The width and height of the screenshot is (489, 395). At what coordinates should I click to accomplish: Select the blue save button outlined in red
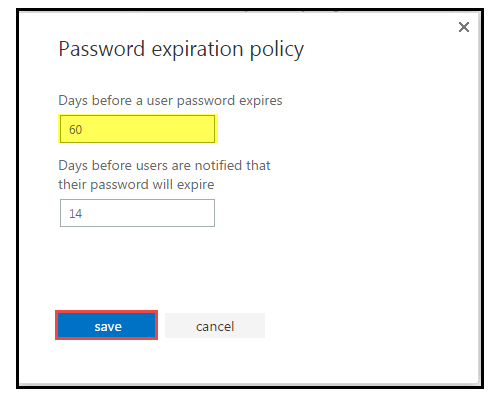107,326
